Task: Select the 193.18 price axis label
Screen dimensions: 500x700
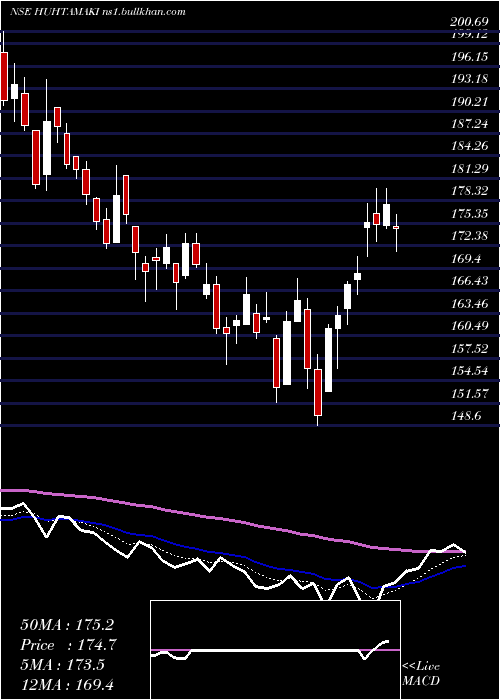Action: [471, 80]
